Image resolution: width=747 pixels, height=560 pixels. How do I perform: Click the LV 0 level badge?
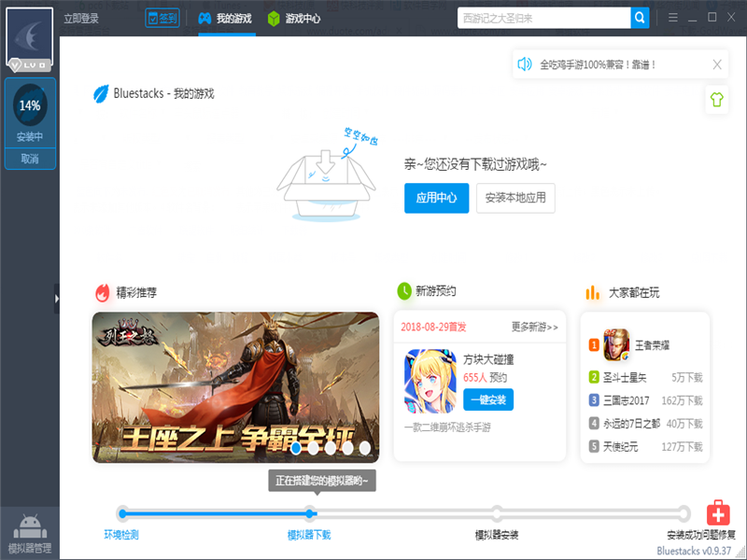click(x=30, y=64)
